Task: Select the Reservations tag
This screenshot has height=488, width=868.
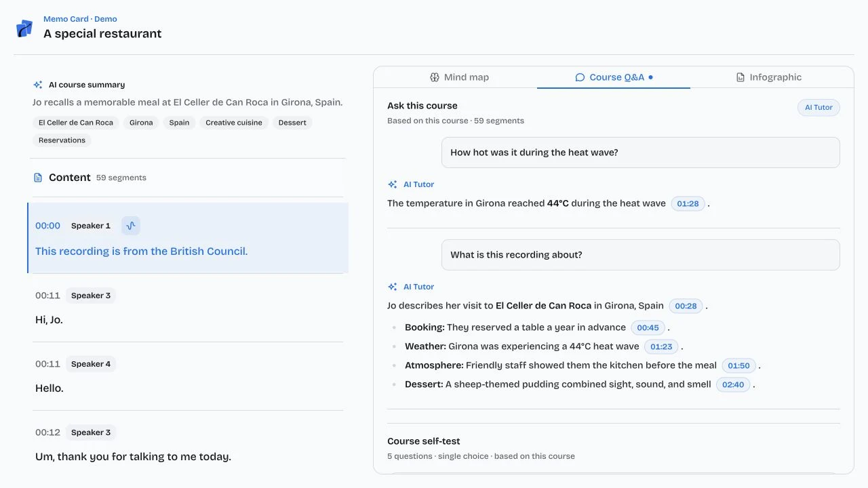Action: (62, 140)
